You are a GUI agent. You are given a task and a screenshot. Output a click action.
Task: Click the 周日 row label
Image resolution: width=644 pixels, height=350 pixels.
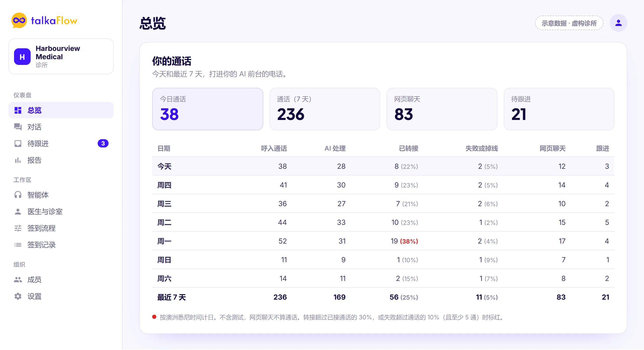tap(164, 260)
